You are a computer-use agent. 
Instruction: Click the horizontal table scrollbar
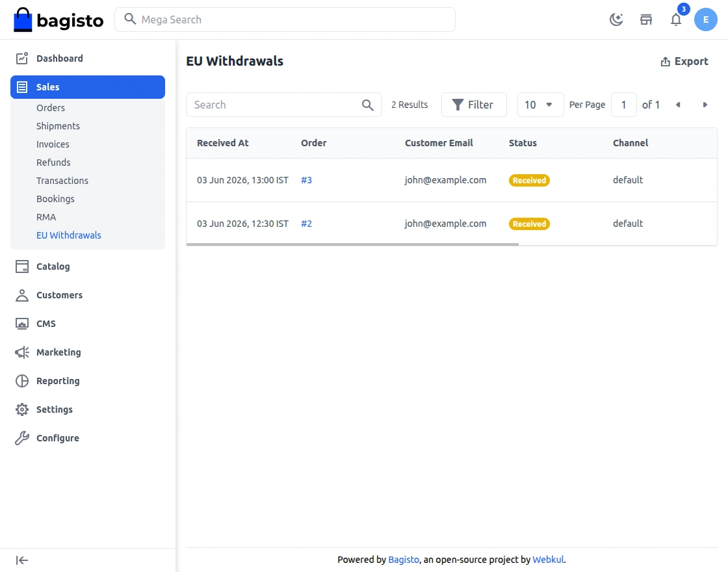coord(352,244)
